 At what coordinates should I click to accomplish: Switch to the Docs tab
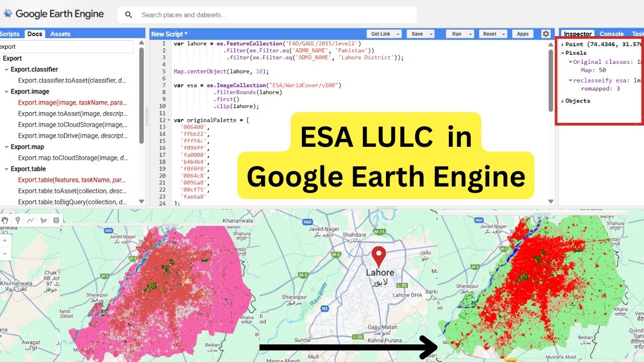(x=35, y=34)
